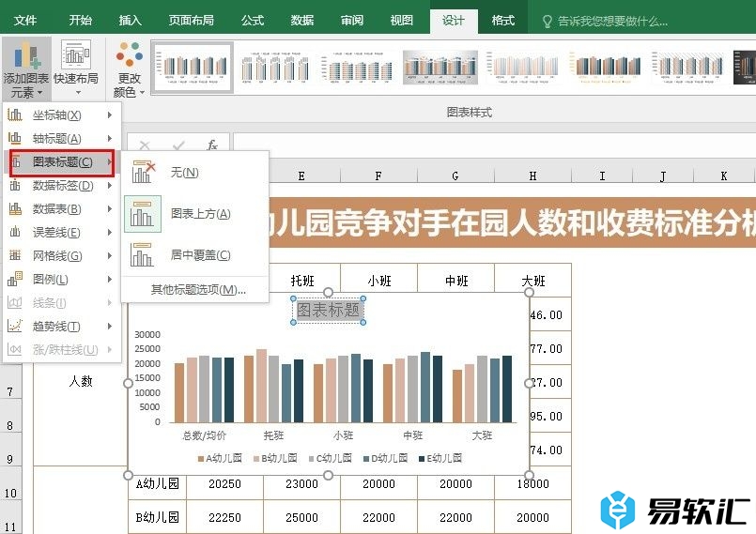Choose the seventh chart style thumbnail
The width and height of the screenshot is (756, 534).
(688, 68)
